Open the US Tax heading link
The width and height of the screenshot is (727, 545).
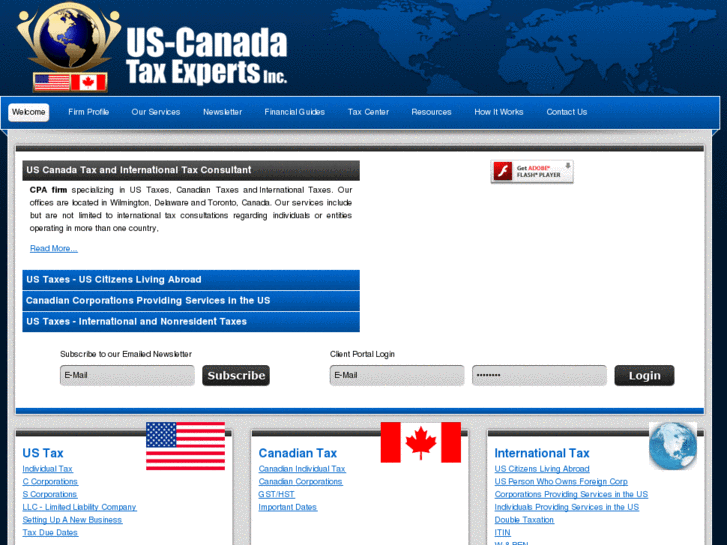43,453
